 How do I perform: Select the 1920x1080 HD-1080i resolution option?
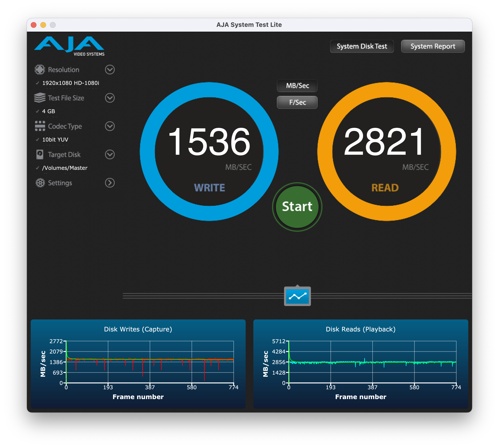click(70, 83)
